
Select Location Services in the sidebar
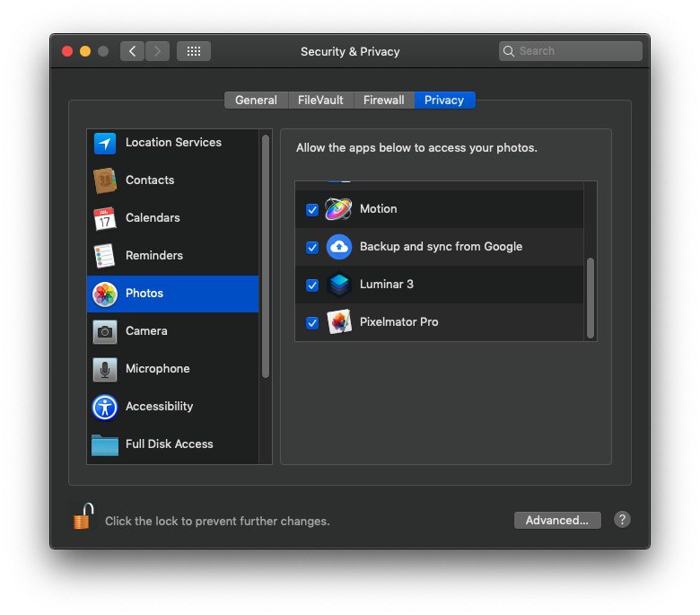173,143
